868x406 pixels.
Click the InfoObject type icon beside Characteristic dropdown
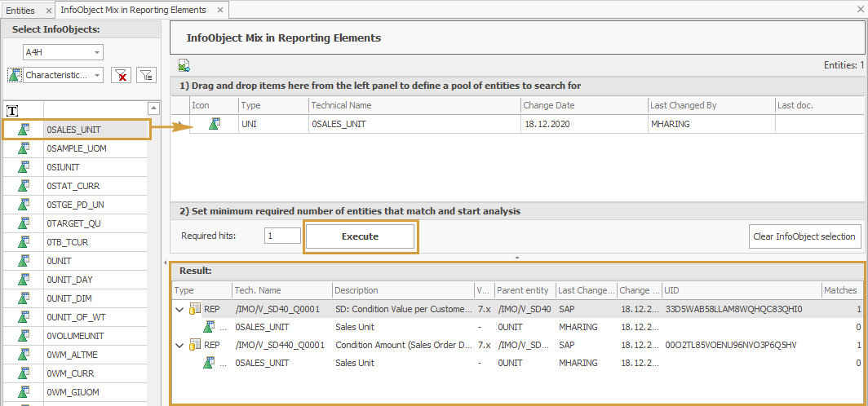click(x=14, y=75)
